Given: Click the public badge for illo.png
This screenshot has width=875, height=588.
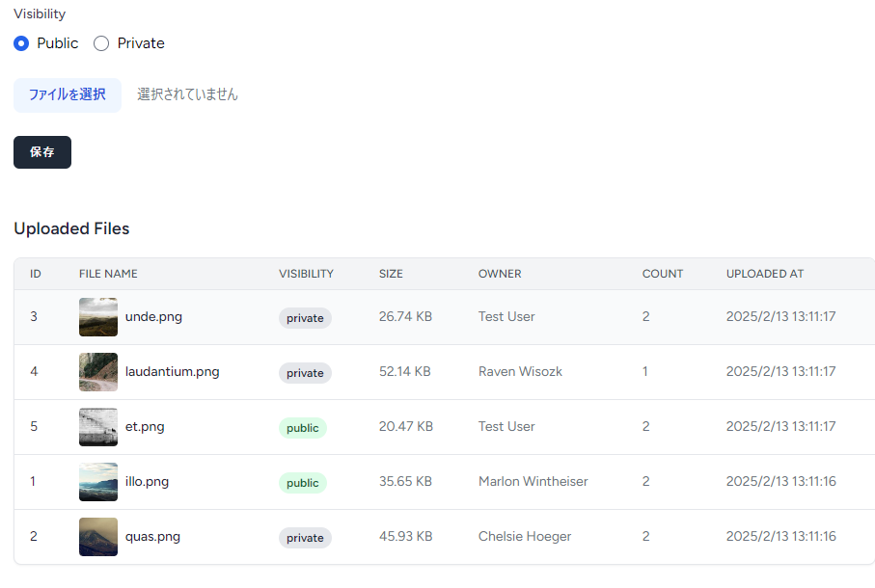Looking at the screenshot, I should coord(303,483).
